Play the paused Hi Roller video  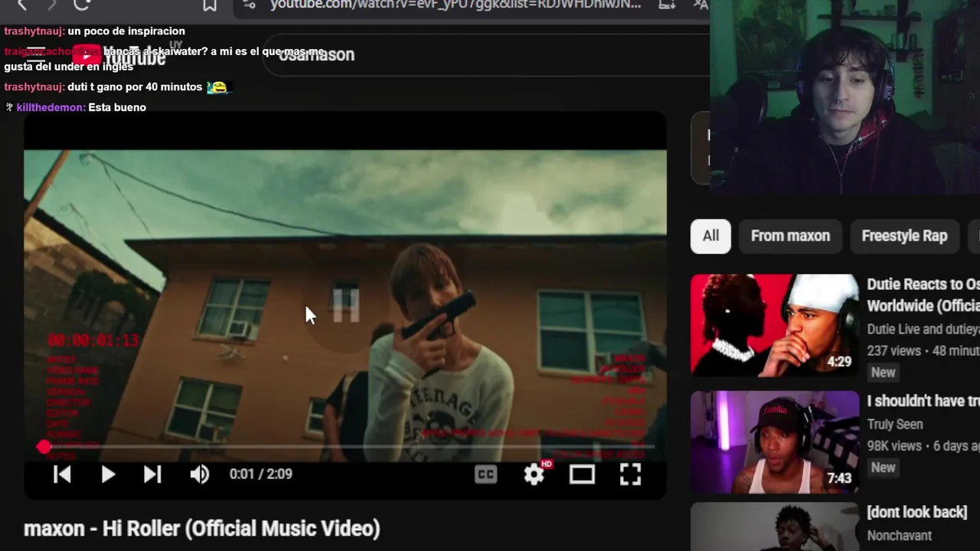tap(108, 474)
